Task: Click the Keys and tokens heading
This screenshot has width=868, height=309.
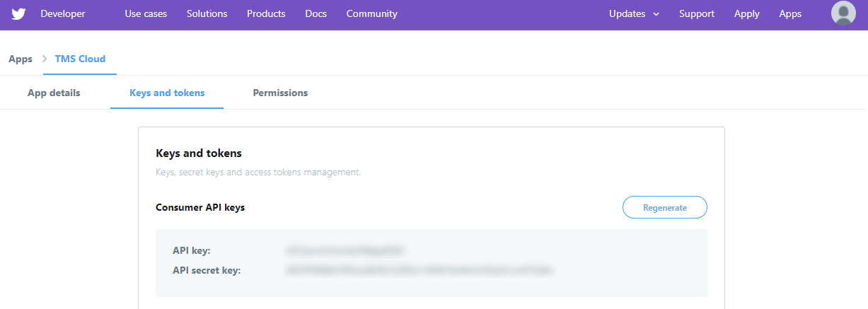Action: click(x=199, y=153)
